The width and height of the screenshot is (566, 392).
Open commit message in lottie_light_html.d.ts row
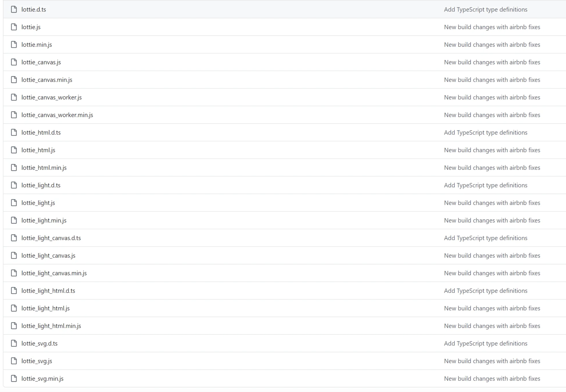point(486,291)
